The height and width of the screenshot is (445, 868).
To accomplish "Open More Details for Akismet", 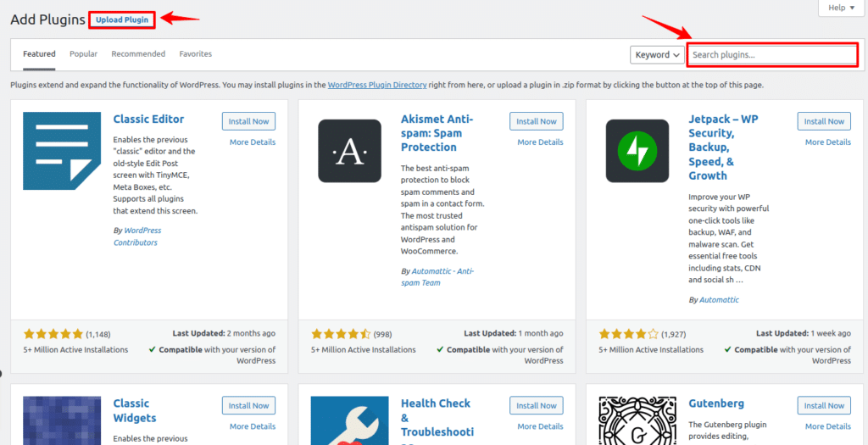I will pyautogui.click(x=540, y=142).
